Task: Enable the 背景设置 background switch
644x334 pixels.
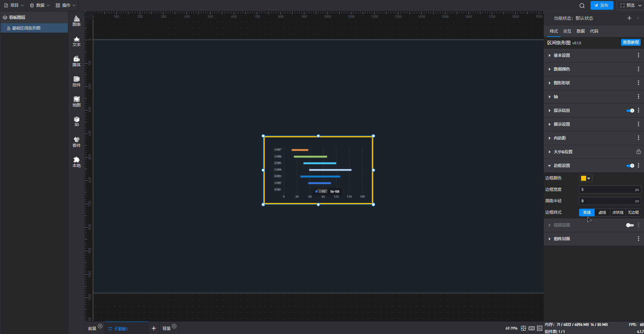Action: [x=630, y=225]
